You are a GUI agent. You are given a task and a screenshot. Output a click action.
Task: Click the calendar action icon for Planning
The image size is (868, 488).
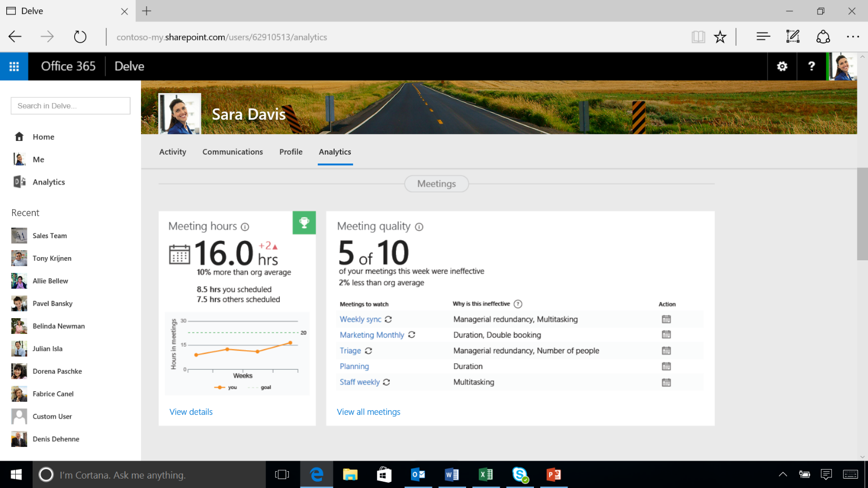click(667, 366)
